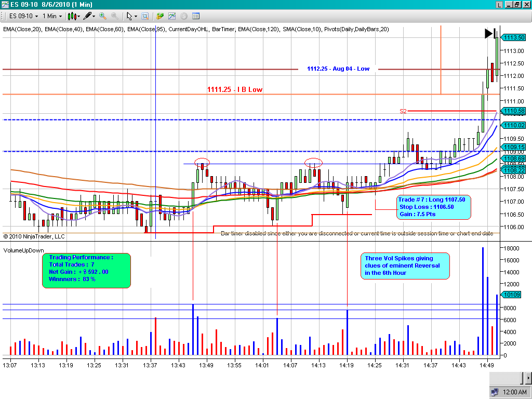Click the zoom out magnifier

click(115, 16)
